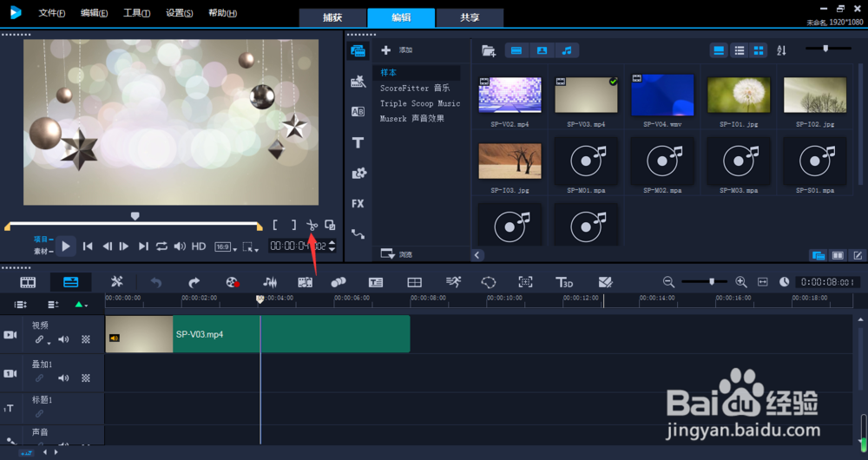
Task: Enlarge the preview window icon
Action: pyautogui.click(x=330, y=225)
